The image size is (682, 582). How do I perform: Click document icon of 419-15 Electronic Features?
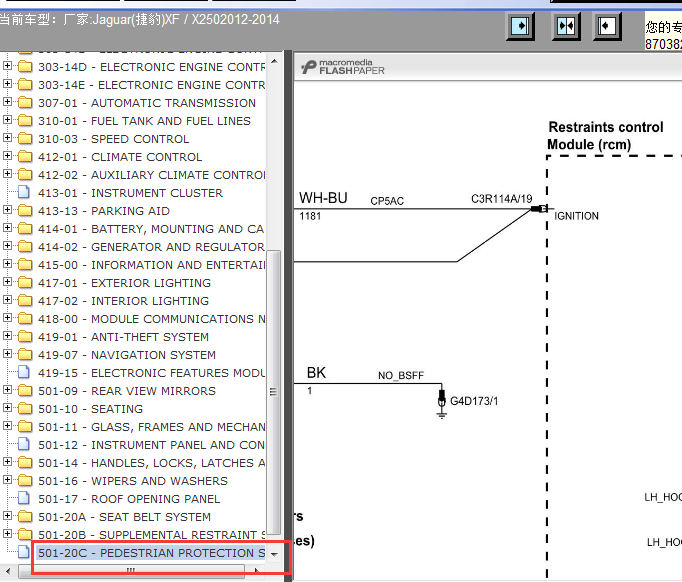(24, 372)
